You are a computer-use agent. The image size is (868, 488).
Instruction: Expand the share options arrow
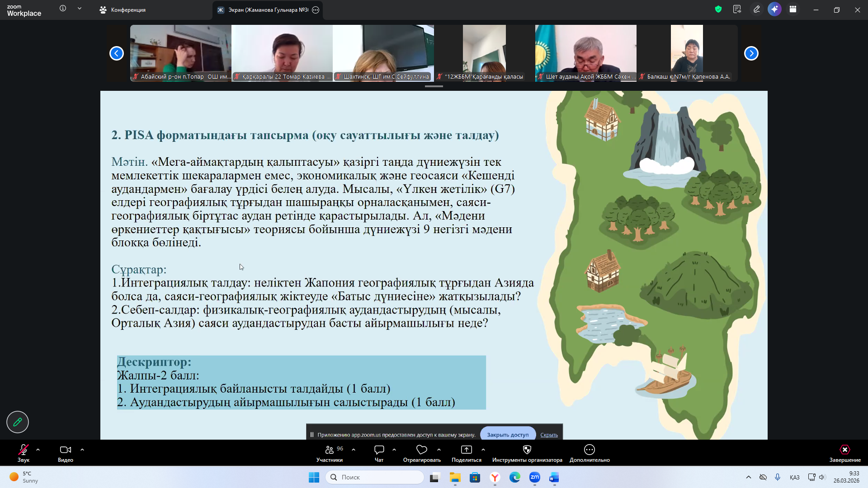coord(483,450)
